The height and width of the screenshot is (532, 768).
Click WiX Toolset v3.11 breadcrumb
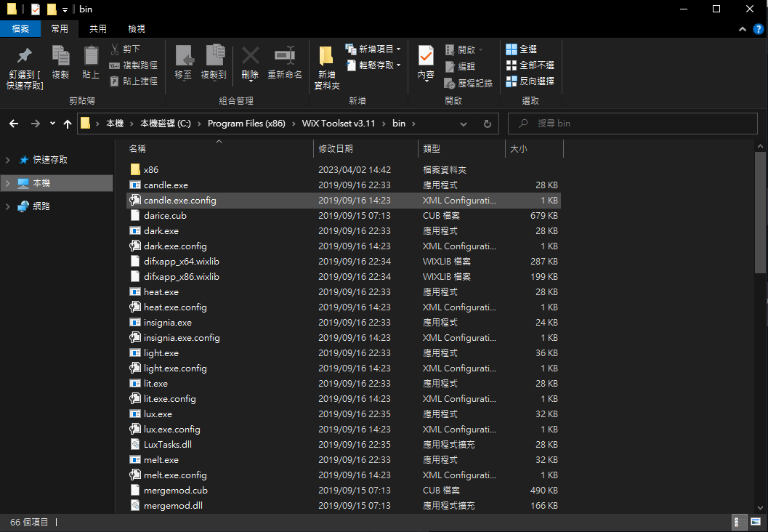(339, 124)
